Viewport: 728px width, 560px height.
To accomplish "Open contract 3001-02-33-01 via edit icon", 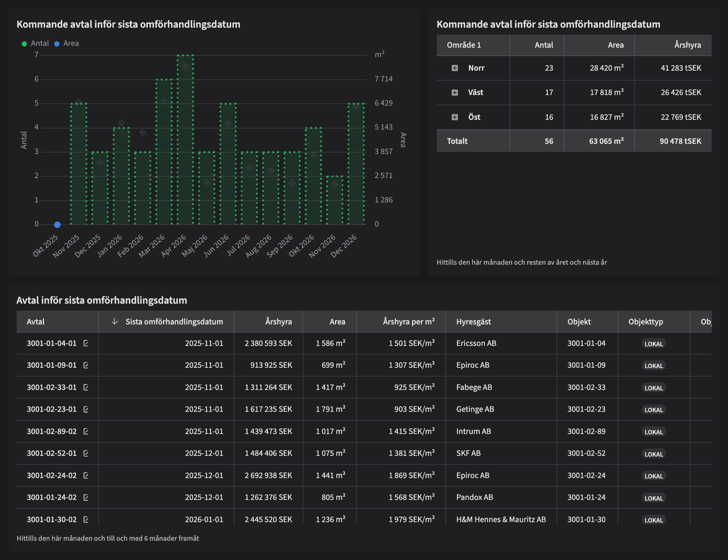I will tap(86, 387).
